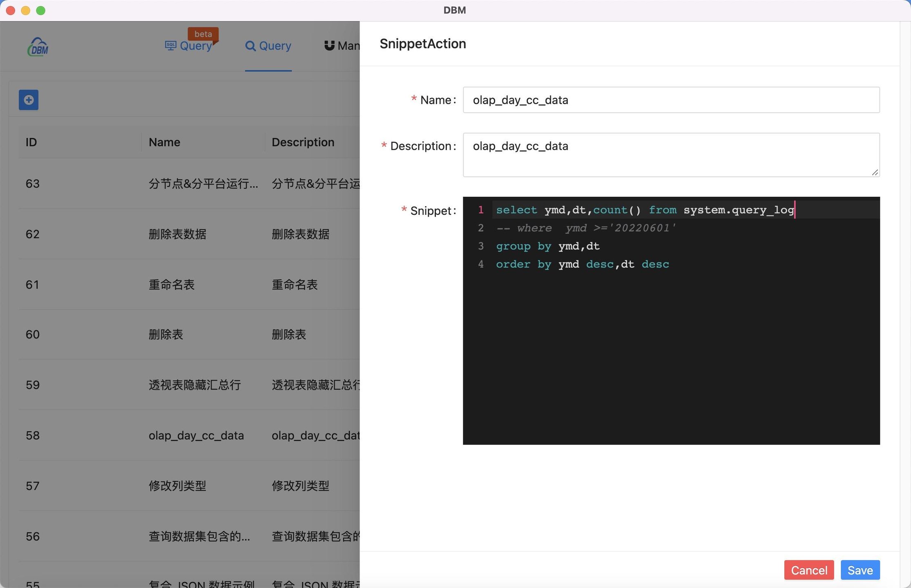Screen dimensions: 911x588
Task: Focus the Description text area
Action: (671, 155)
